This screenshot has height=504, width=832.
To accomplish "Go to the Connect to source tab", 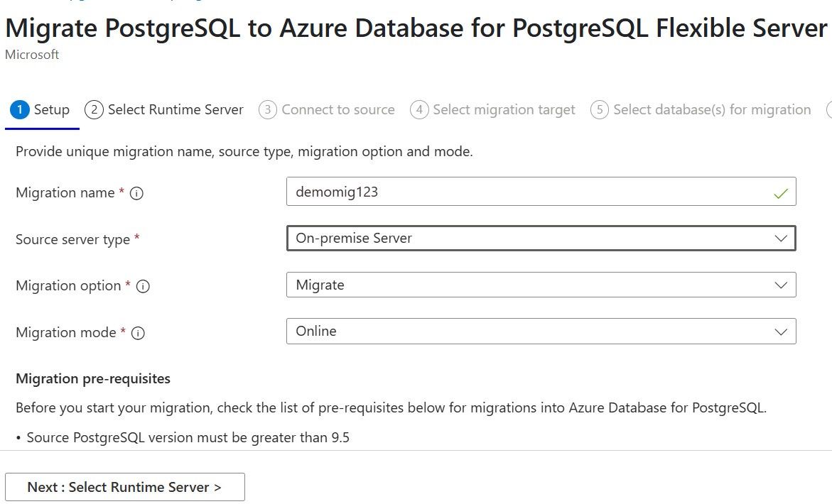I will coord(338,110).
